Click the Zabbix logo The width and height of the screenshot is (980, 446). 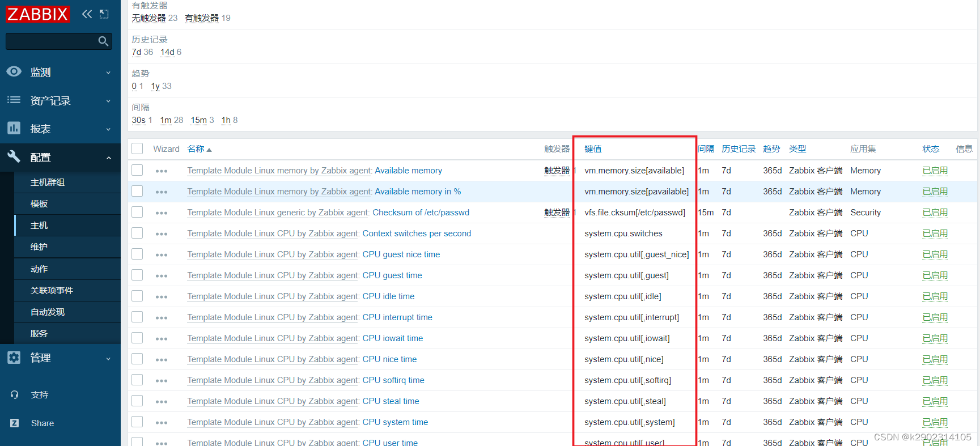coord(37,14)
